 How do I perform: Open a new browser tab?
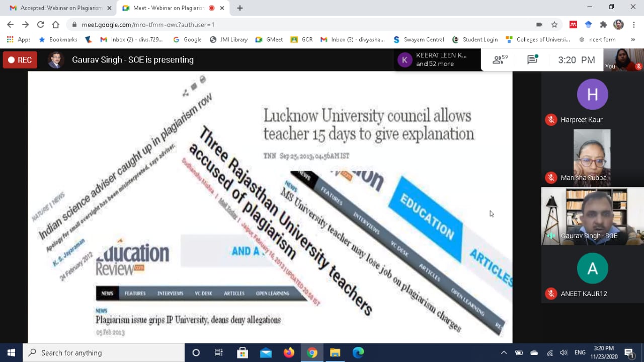(x=240, y=8)
